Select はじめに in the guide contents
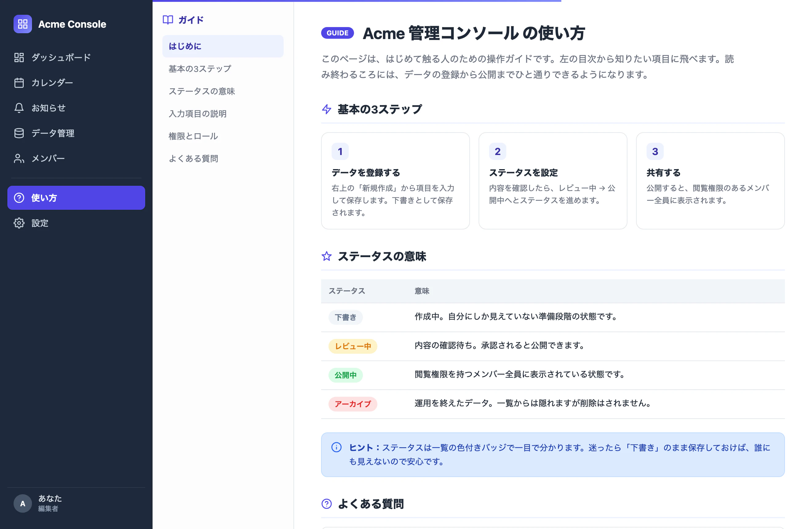The height and width of the screenshot is (529, 812). [223, 46]
